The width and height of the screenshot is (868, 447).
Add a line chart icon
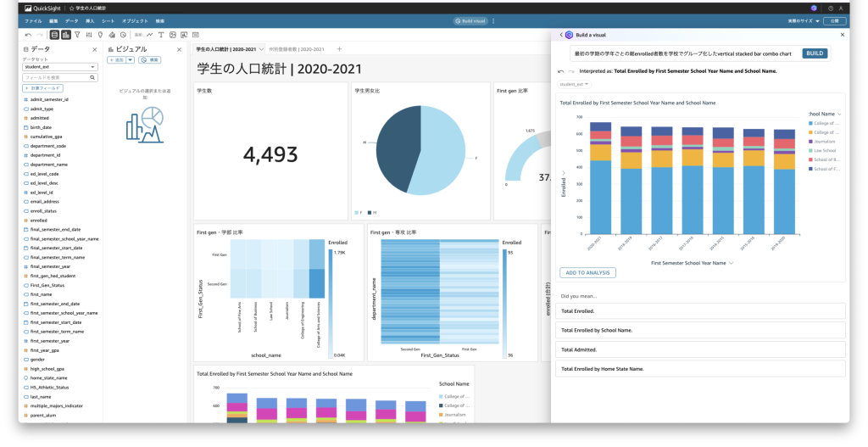coord(149,35)
